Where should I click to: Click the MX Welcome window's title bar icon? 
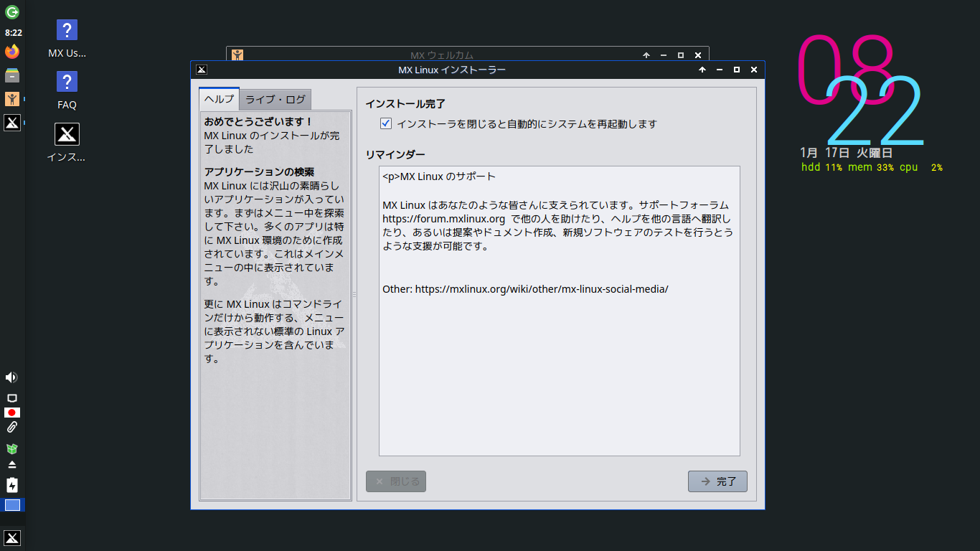click(237, 55)
